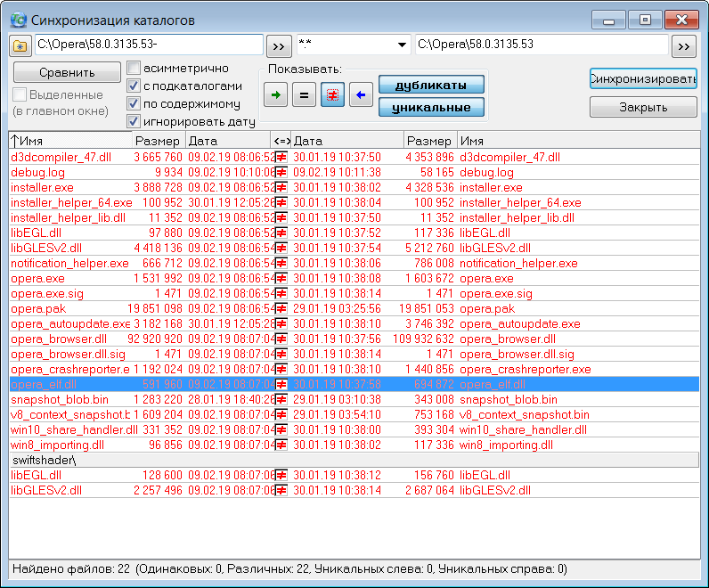Click the not-equal sync icon for opera_elf.dll
Image resolution: width=709 pixels, height=588 pixels.
tap(281, 385)
